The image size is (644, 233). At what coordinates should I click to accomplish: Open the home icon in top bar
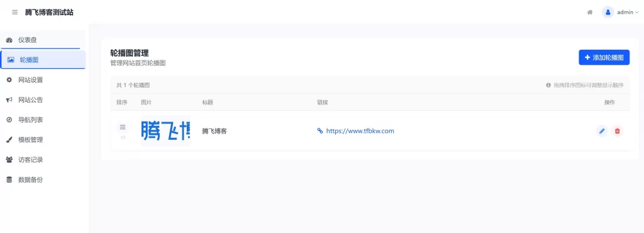point(590,13)
